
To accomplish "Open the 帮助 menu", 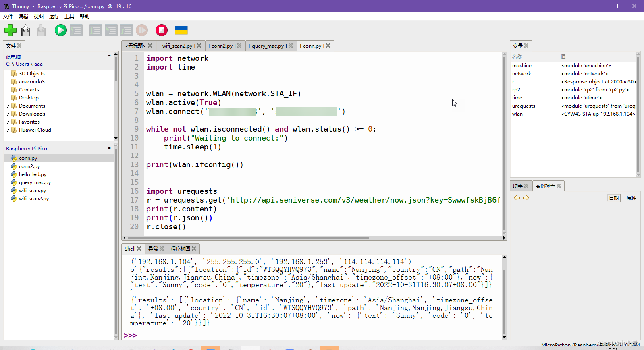I will click(x=85, y=17).
